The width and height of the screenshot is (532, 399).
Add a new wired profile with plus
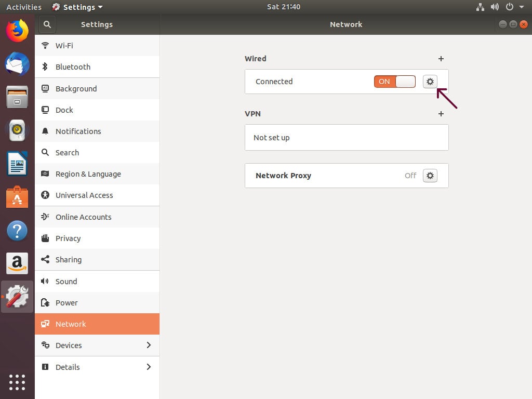pos(441,59)
